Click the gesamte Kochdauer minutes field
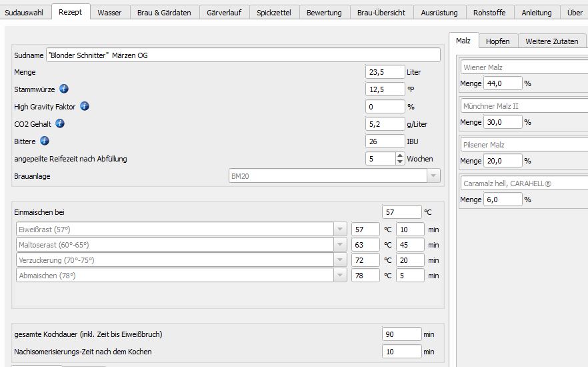The image size is (588, 367). point(401,334)
